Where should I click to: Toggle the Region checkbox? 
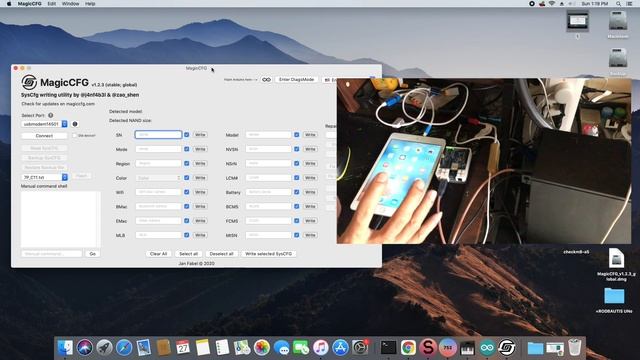click(187, 163)
